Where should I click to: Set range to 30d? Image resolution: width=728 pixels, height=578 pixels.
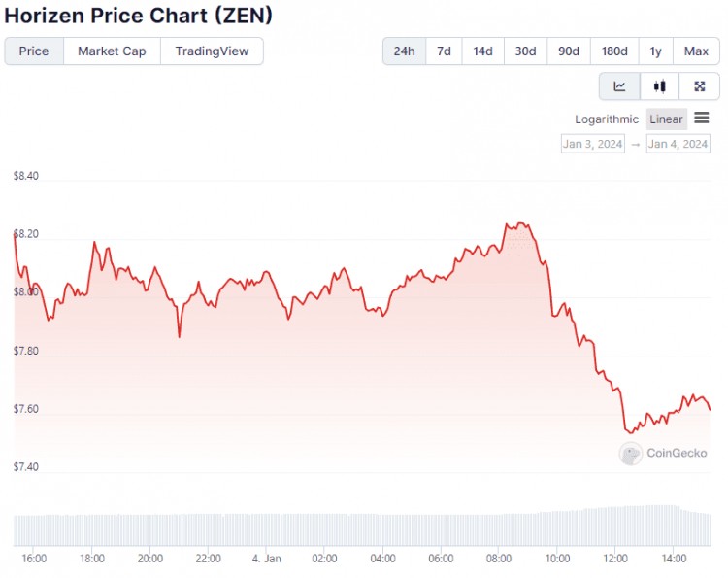coord(525,51)
